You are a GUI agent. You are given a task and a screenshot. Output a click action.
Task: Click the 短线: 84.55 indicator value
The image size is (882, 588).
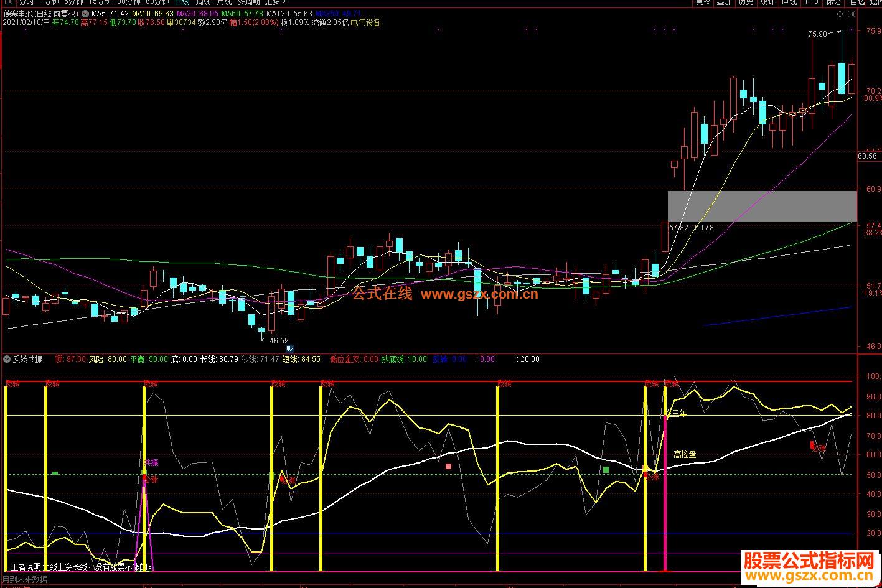pyautogui.click(x=301, y=359)
